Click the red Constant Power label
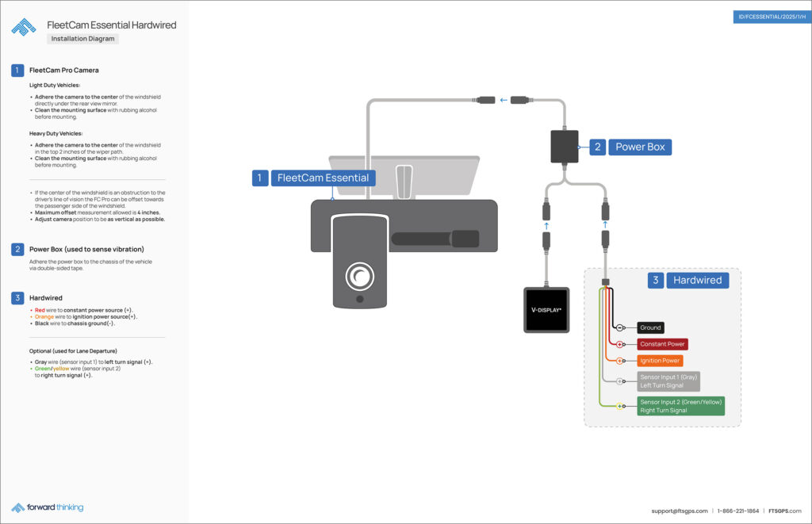 click(x=662, y=344)
